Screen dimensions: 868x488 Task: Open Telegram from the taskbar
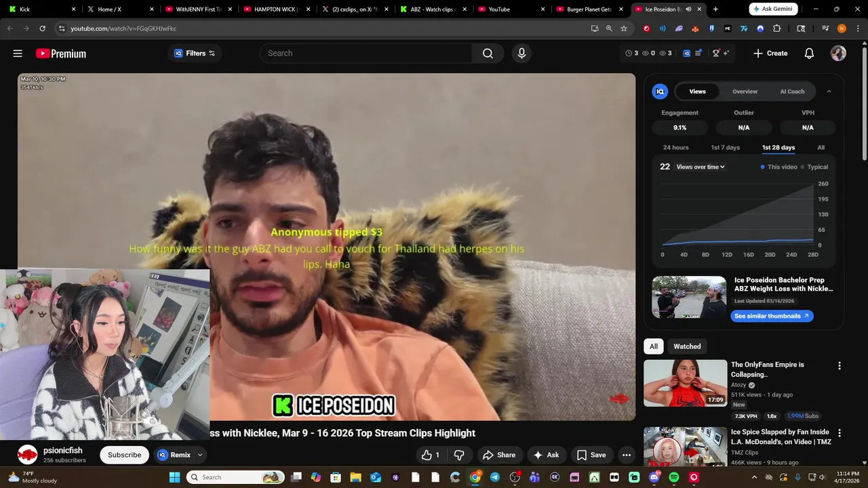click(495, 477)
